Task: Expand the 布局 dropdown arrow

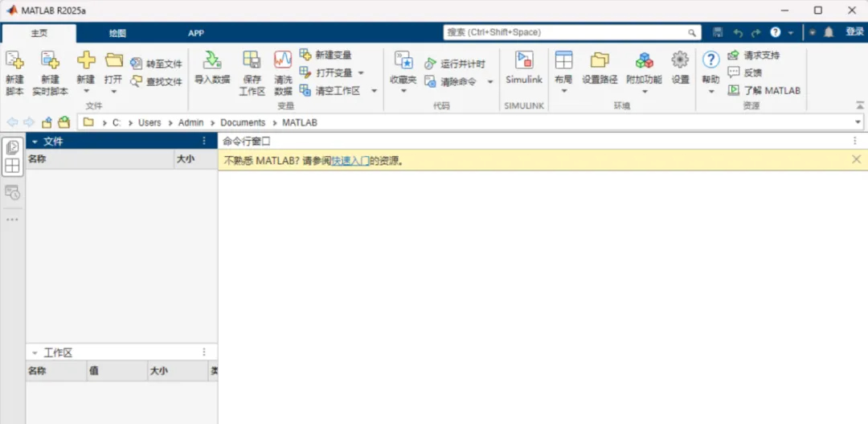Action: [563, 91]
